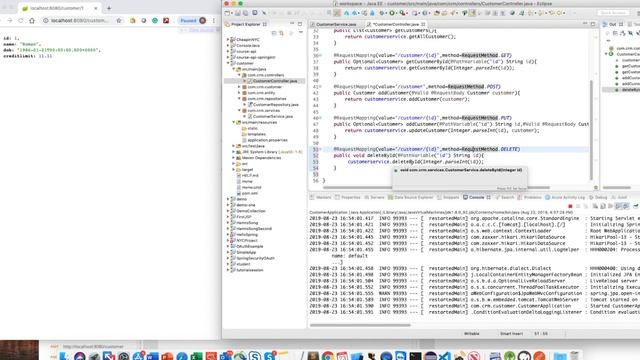Collapse the com.crm.repositories package

[x=240, y=98]
